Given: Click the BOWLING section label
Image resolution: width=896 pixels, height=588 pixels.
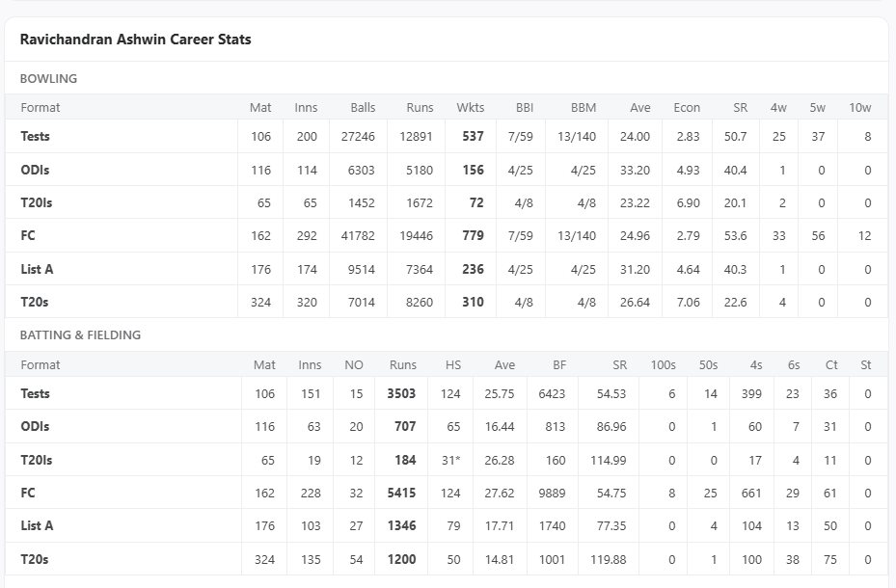Looking at the screenshot, I should click(48, 78).
